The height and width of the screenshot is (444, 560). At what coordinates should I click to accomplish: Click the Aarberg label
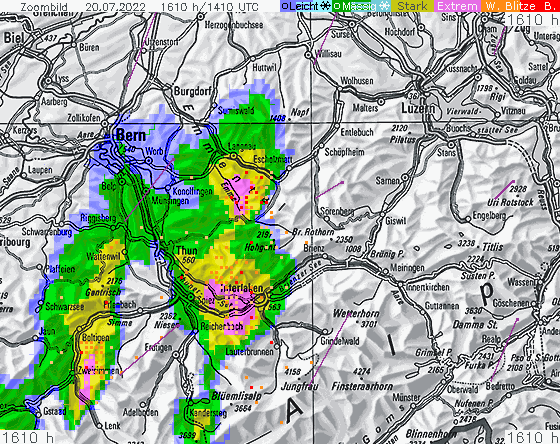(54, 101)
